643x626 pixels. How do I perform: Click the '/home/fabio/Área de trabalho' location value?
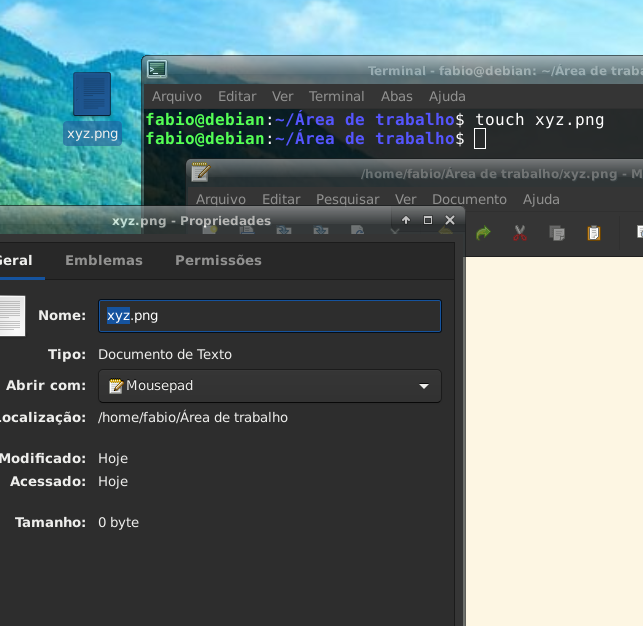pos(193,417)
